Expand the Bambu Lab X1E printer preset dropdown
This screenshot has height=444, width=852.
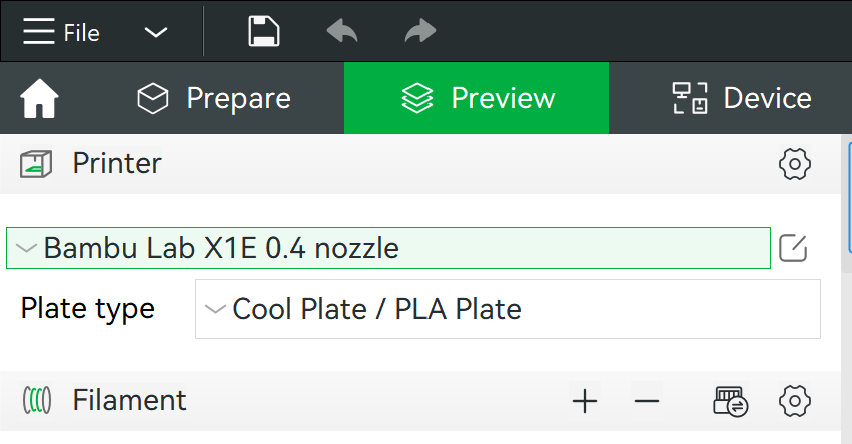[x=388, y=248]
